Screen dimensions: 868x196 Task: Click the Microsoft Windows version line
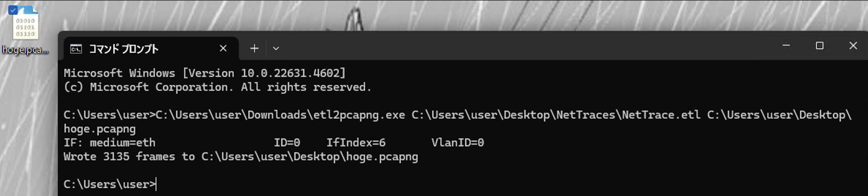pyautogui.click(x=204, y=73)
